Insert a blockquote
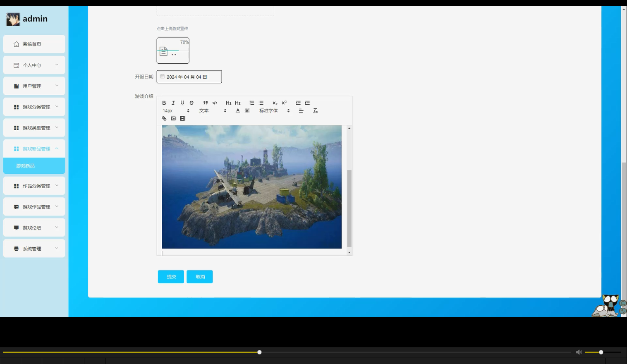 click(x=206, y=103)
